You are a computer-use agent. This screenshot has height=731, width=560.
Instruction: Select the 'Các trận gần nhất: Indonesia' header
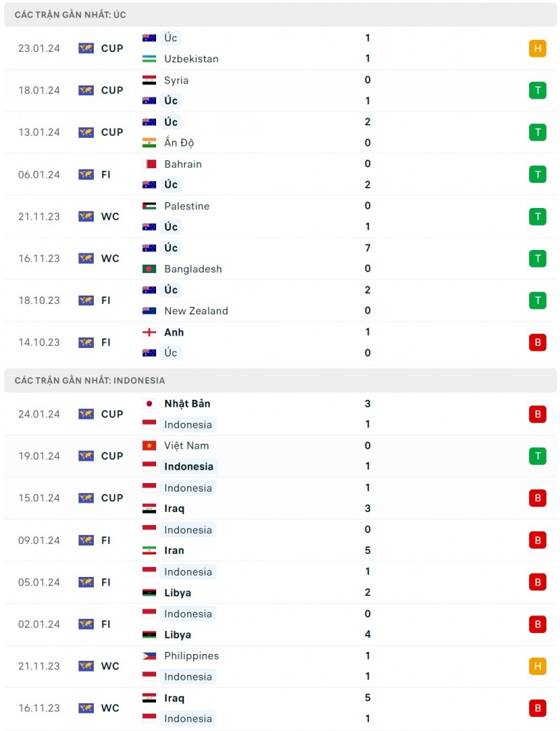(90, 380)
